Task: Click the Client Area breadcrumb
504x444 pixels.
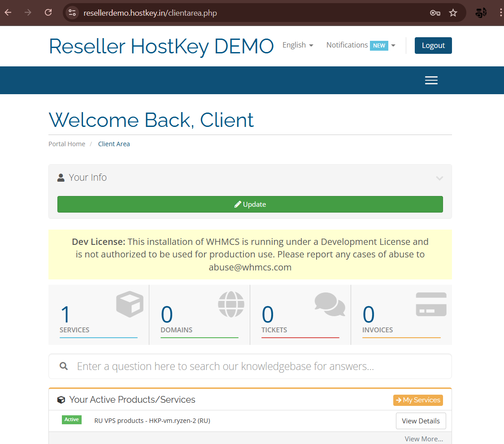Action: point(114,144)
